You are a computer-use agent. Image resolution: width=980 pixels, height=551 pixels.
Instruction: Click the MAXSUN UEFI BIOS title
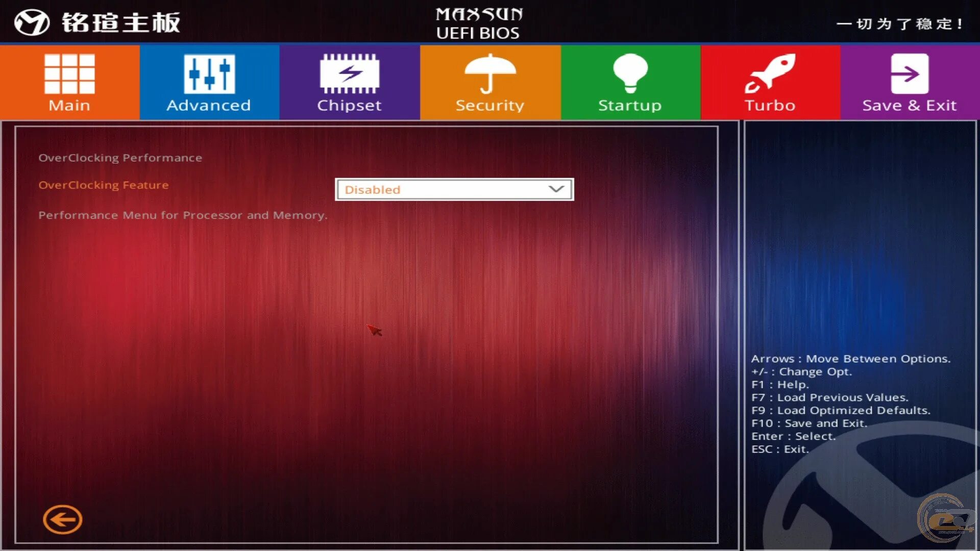tap(479, 23)
